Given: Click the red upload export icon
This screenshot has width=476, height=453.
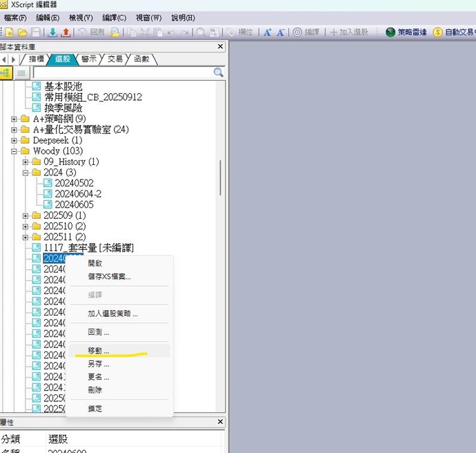Looking at the screenshot, I should point(66,32).
